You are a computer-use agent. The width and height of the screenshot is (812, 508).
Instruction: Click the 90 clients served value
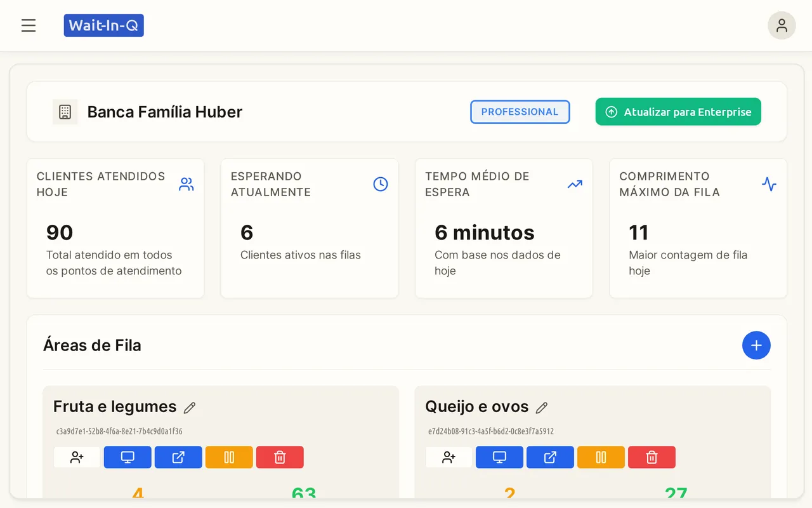(60, 232)
